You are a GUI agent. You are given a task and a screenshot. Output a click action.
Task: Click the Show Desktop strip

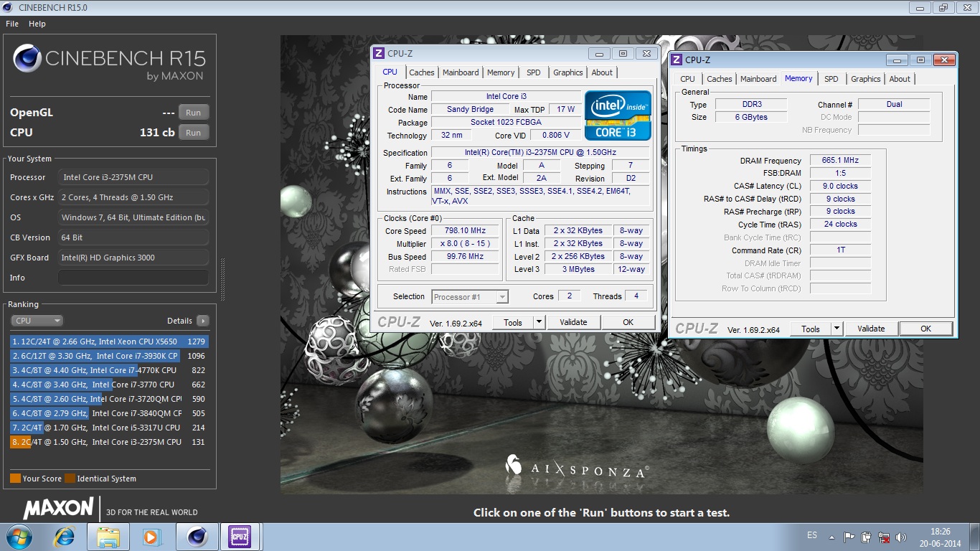coord(975,537)
